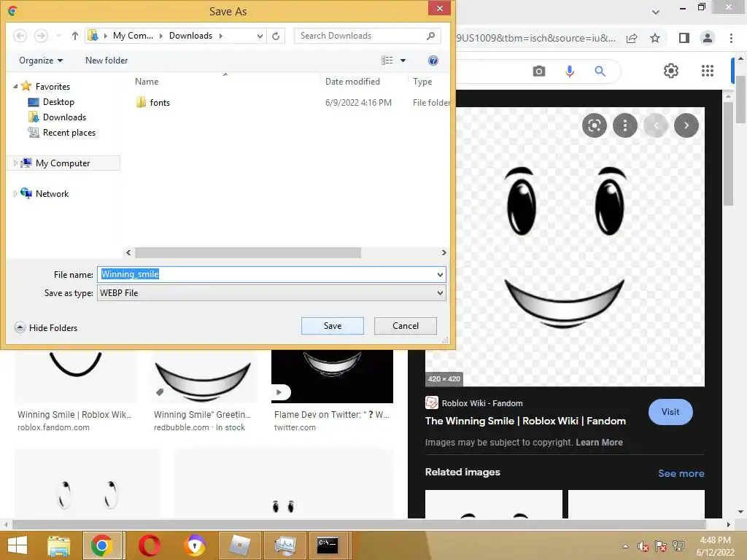The image size is (747, 560).
Task: Click the large Winning Smile preview image
Action: (565, 246)
